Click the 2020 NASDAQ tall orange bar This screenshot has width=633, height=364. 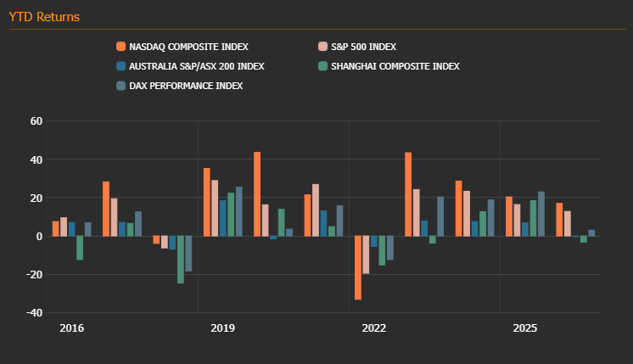point(257,194)
